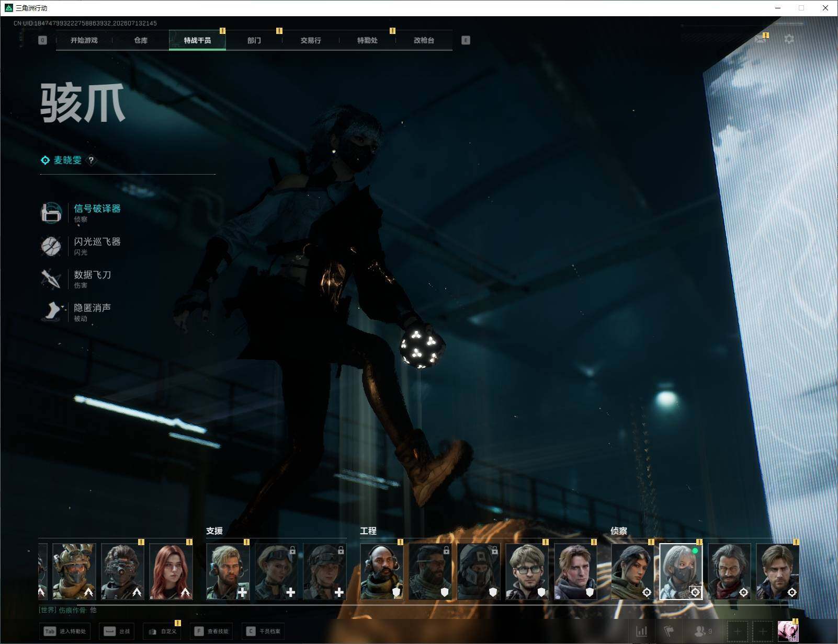Open the 改枪台 tab

coord(424,40)
